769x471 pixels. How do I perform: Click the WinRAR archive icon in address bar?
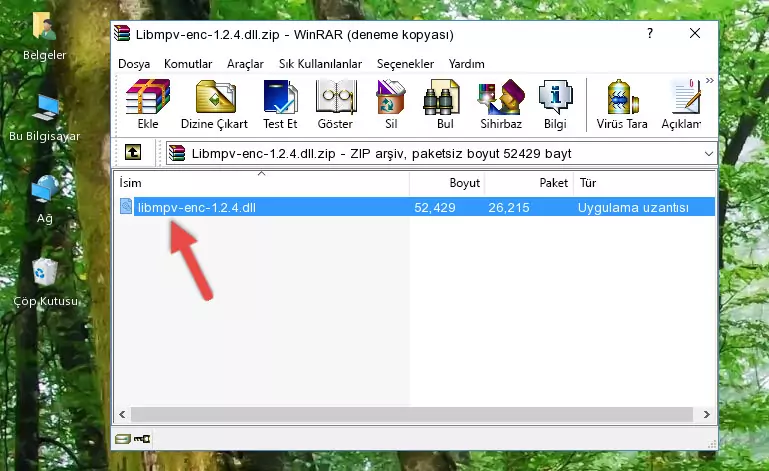tap(177, 154)
